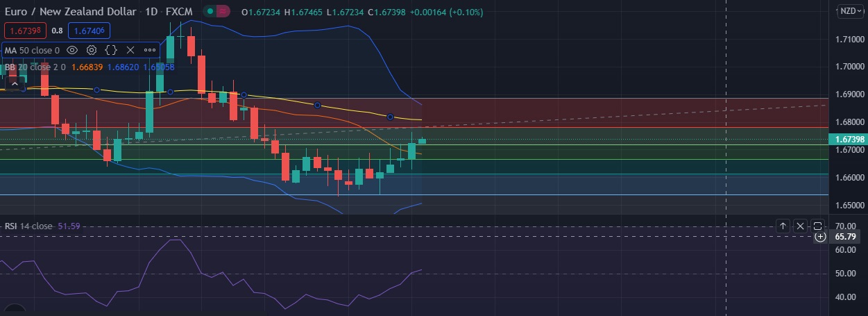Image resolution: width=868 pixels, height=316 pixels.
Task: Select the Euro / New Zealand Dollar title
Action: point(71,13)
